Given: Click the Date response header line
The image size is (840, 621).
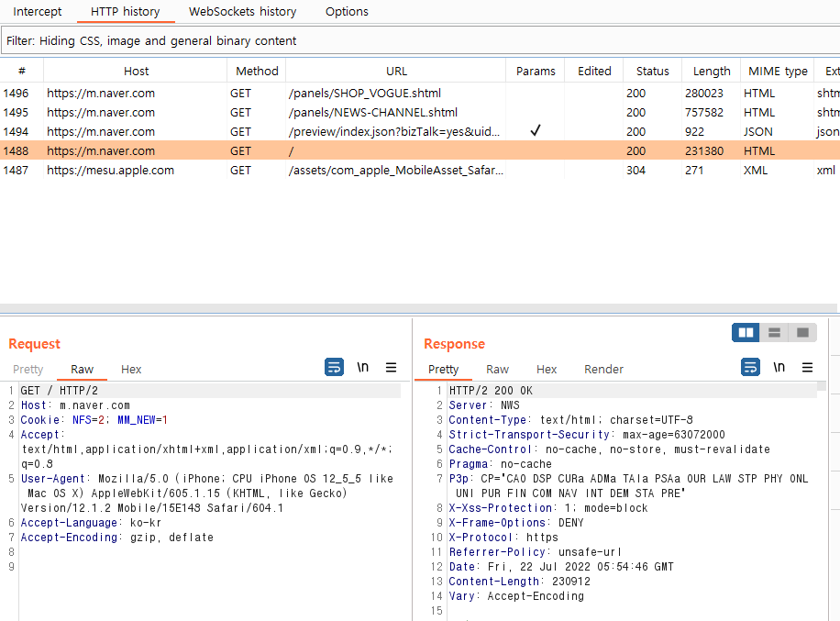Looking at the screenshot, I should 561,567.
